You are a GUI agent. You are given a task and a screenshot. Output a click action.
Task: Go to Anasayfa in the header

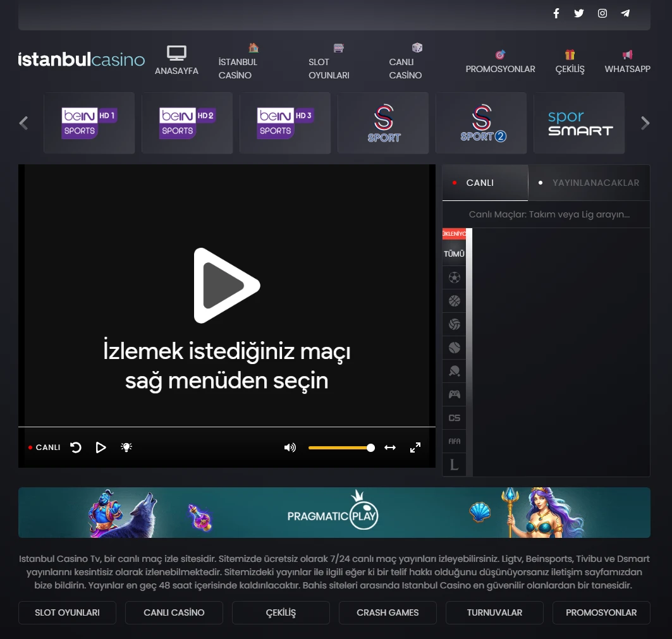(x=176, y=61)
